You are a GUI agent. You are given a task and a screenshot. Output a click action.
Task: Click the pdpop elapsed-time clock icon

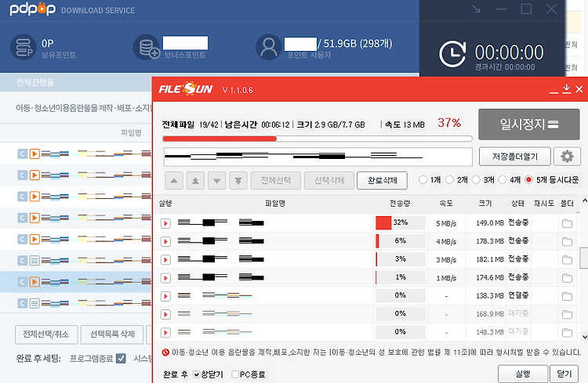452,54
